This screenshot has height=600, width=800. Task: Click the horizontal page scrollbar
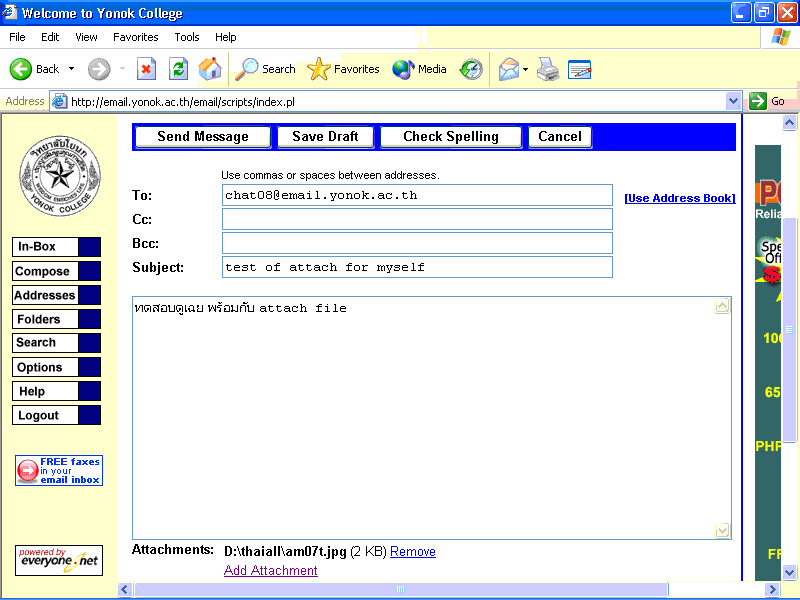point(400,589)
